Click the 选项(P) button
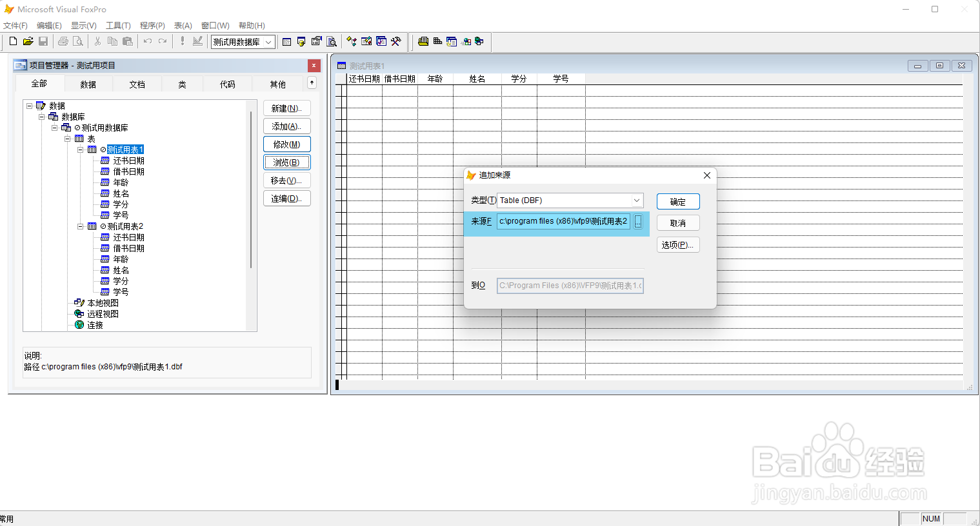Viewport: 980px width, 526px height. click(x=677, y=244)
